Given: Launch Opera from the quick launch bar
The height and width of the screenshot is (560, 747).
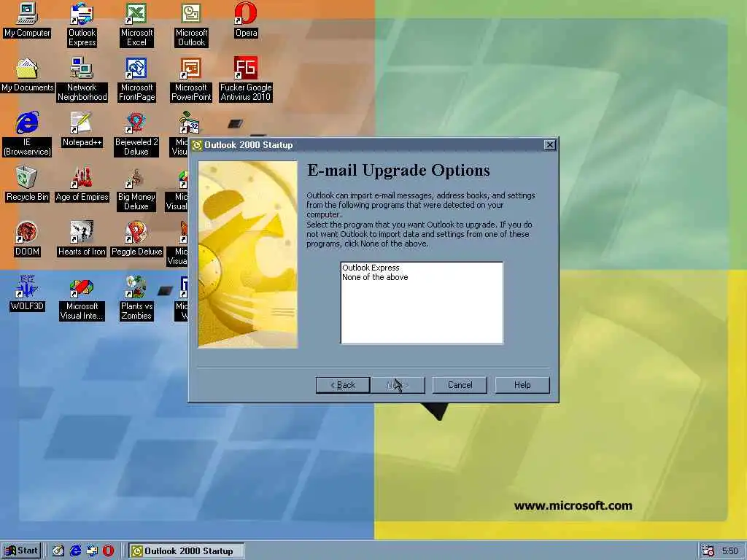Looking at the screenshot, I should pyautogui.click(x=109, y=551).
